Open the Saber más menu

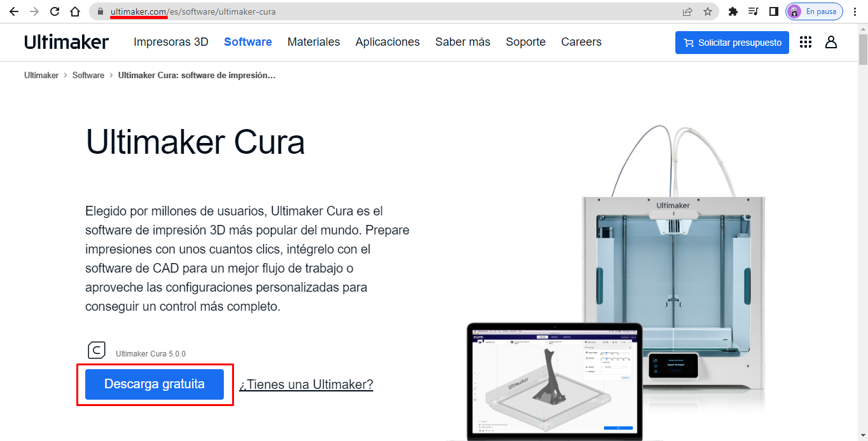463,42
